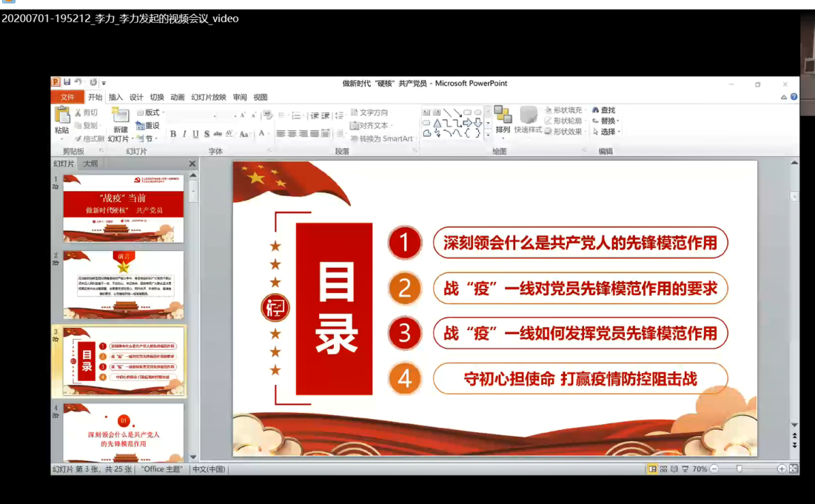Click the File (文件) button
Viewport: 815px width, 504px height.
tap(67, 97)
